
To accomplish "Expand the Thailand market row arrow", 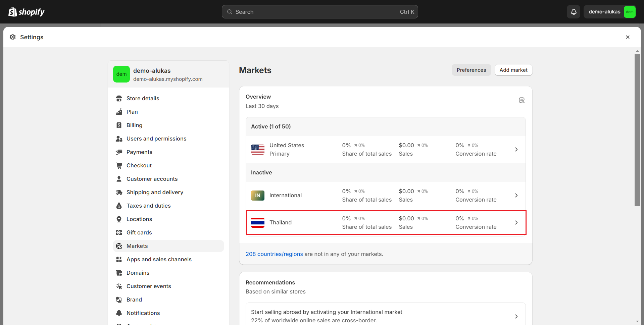I will 516,223.
